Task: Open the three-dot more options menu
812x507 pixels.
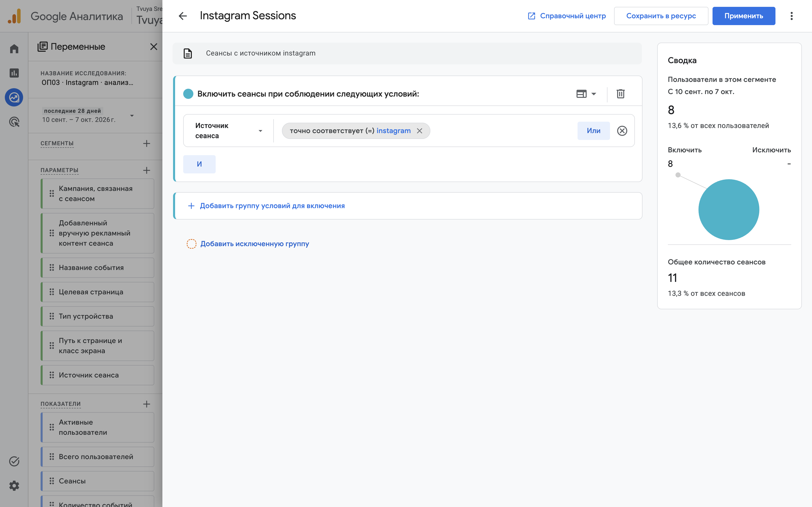Action: click(x=791, y=16)
